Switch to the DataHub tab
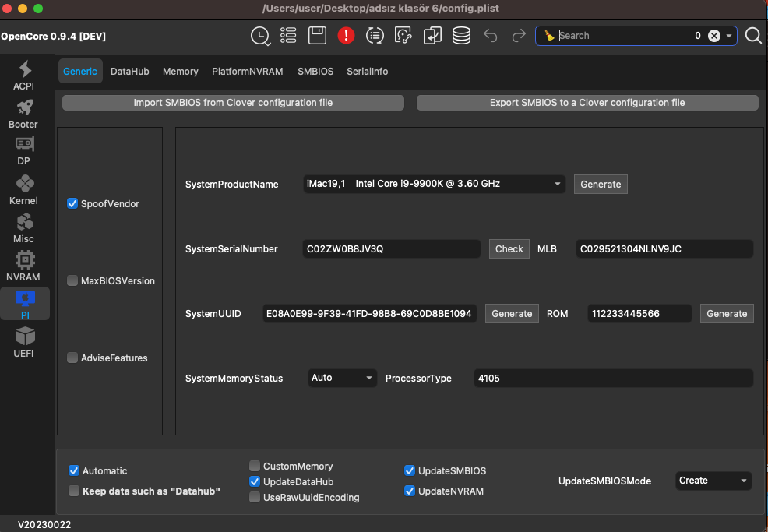The height and width of the screenshot is (532, 768). (129, 72)
